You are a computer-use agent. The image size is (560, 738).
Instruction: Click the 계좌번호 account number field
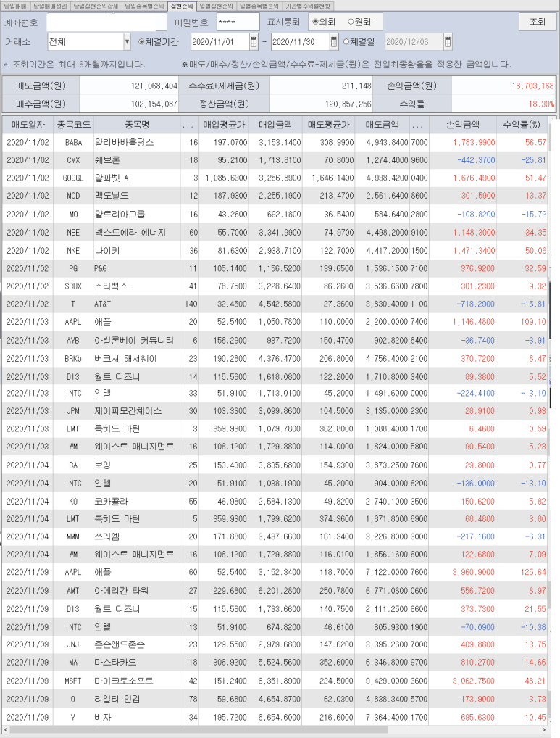(x=106, y=22)
